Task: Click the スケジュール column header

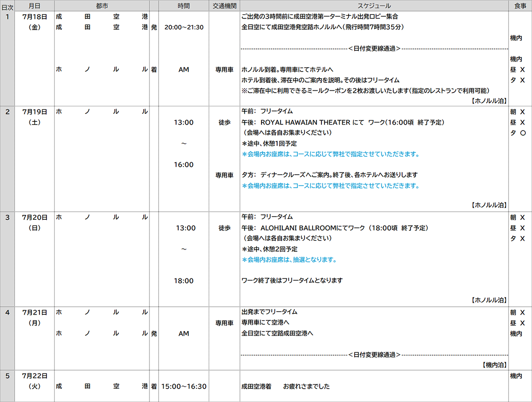Action: pyautogui.click(x=374, y=6)
